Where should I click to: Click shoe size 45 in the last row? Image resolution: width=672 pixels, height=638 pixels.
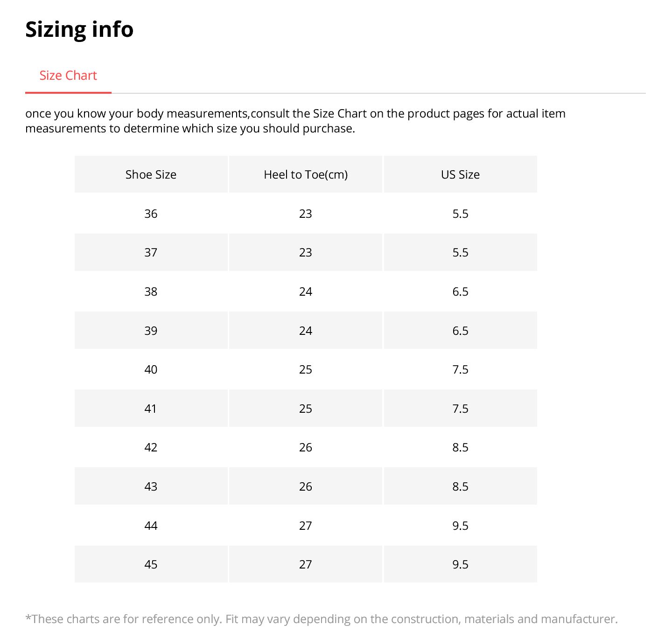pyautogui.click(x=151, y=564)
